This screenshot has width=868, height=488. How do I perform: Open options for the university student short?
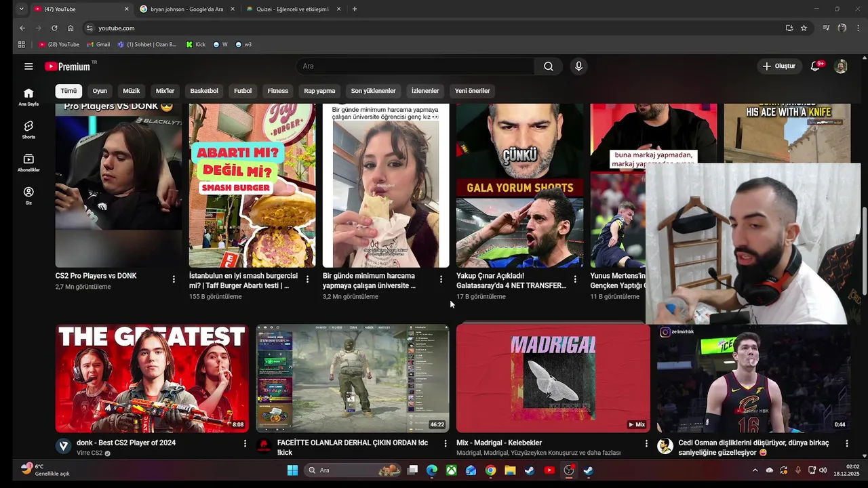[x=441, y=279]
